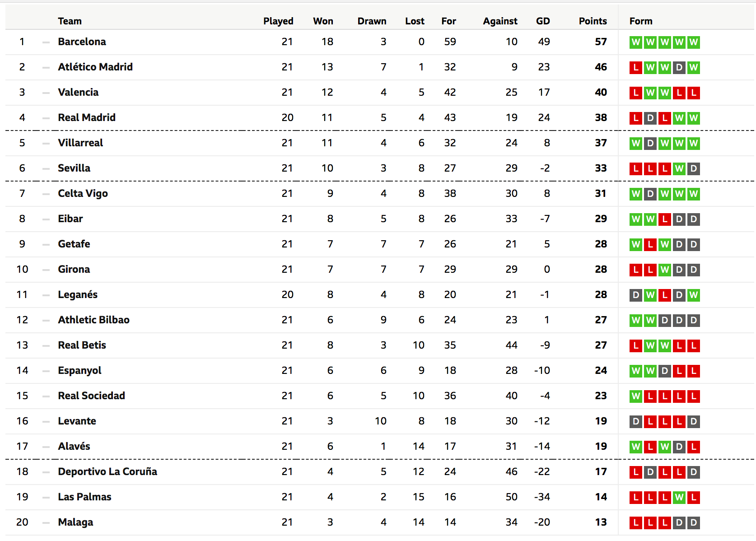Open the Real Madrid team link
The image size is (756, 541).
tap(87, 117)
